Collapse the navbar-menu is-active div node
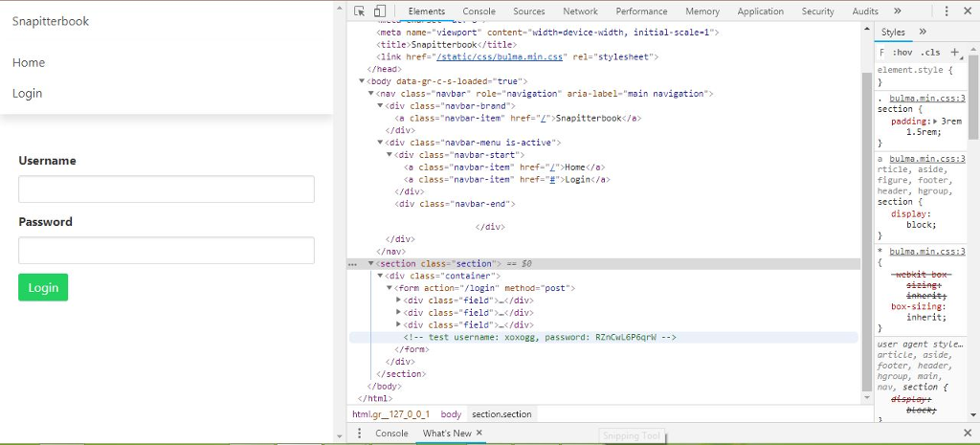Image resolution: width=980 pixels, height=445 pixels. coord(380,143)
